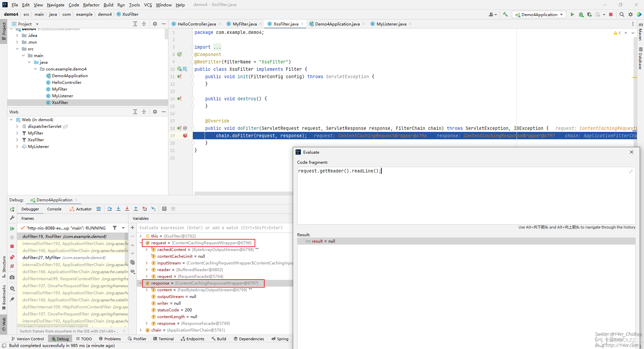
Task: Click the Step Over debug icon
Action: coord(110,209)
